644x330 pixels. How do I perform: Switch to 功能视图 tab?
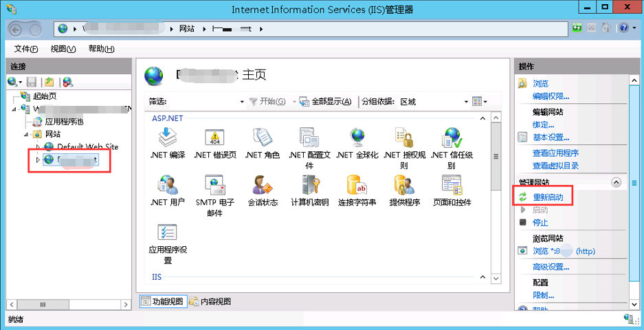point(164,302)
